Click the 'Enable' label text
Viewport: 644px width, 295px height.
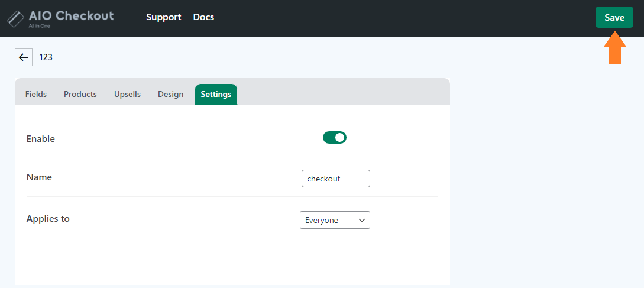tap(41, 139)
